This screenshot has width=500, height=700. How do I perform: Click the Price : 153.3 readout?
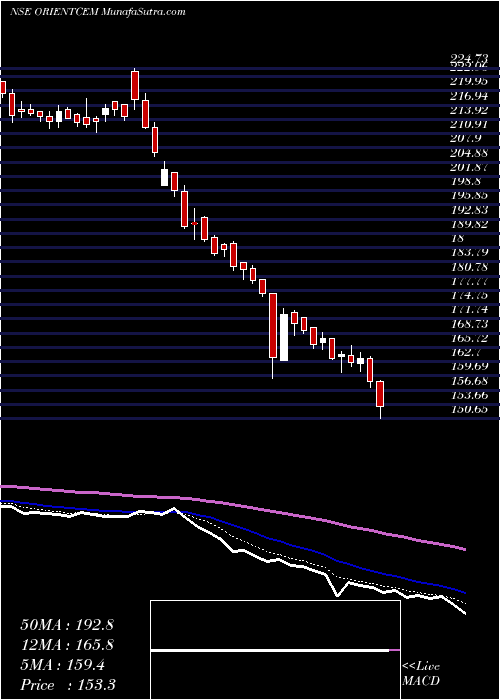click(68, 685)
